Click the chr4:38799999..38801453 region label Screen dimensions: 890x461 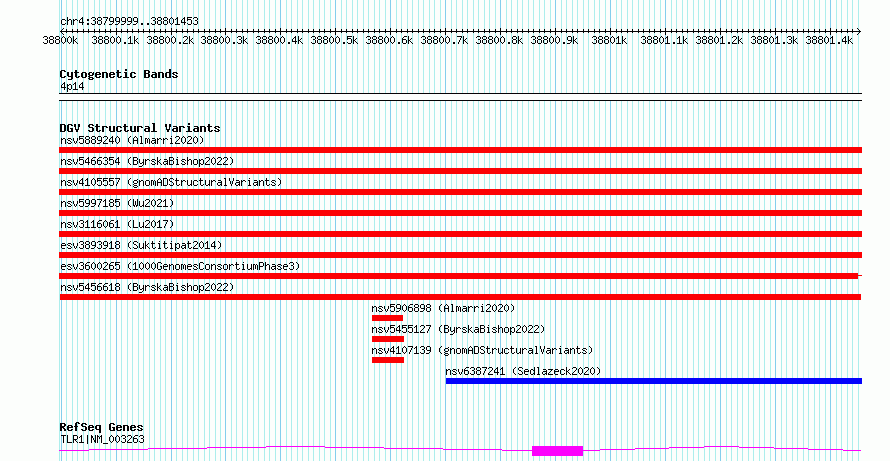pyautogui.click(x=129, y=22)
